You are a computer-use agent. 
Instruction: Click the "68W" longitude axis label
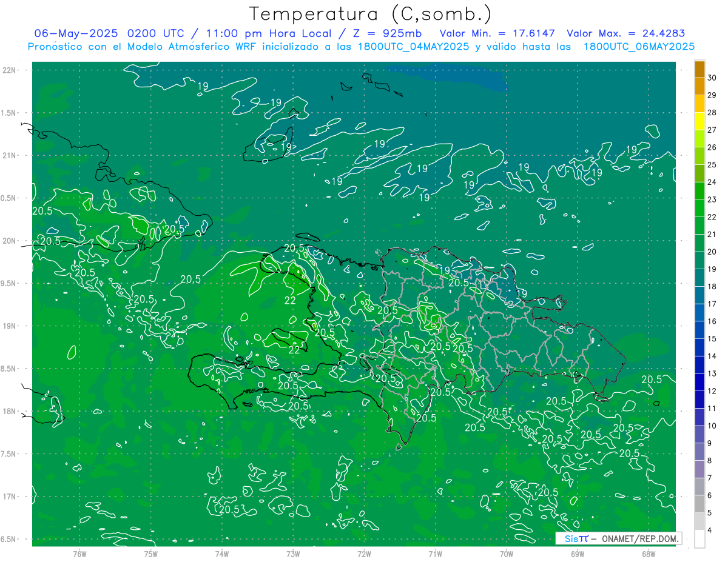(649, 554)
